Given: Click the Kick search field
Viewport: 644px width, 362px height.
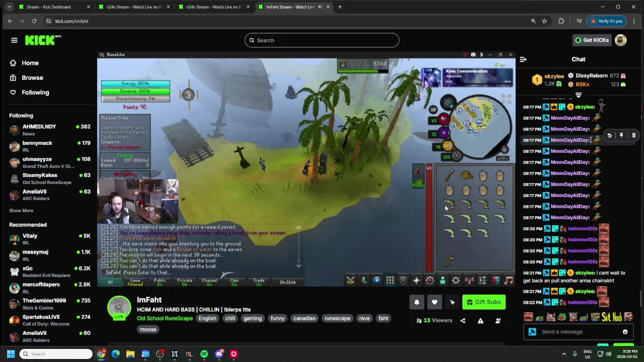Looking at the screenshot, I should coord(322,40).
